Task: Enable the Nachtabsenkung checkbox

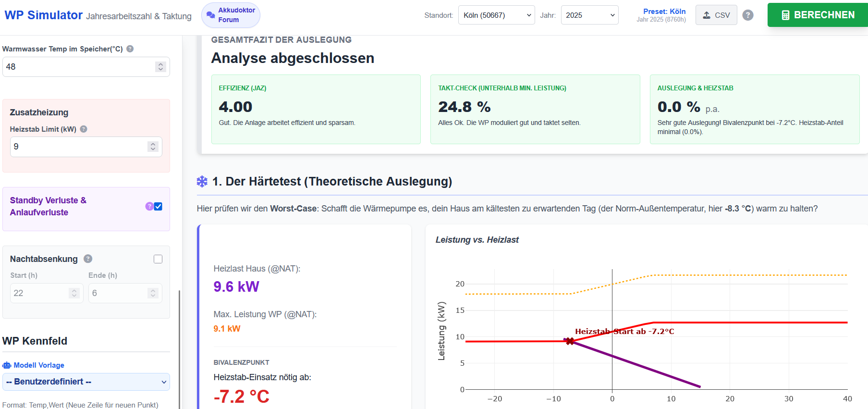Action: pyautogui.click(x=158, y=259)
